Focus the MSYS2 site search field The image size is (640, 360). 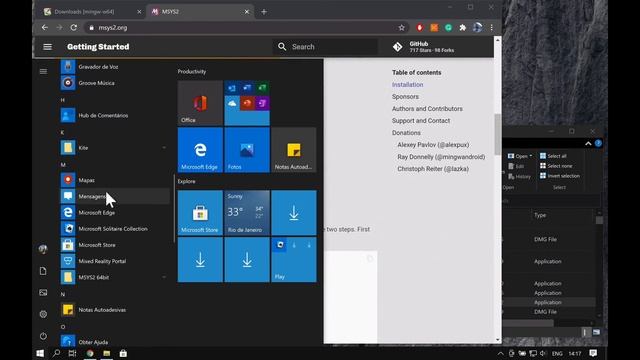click(x=325, y=47)
